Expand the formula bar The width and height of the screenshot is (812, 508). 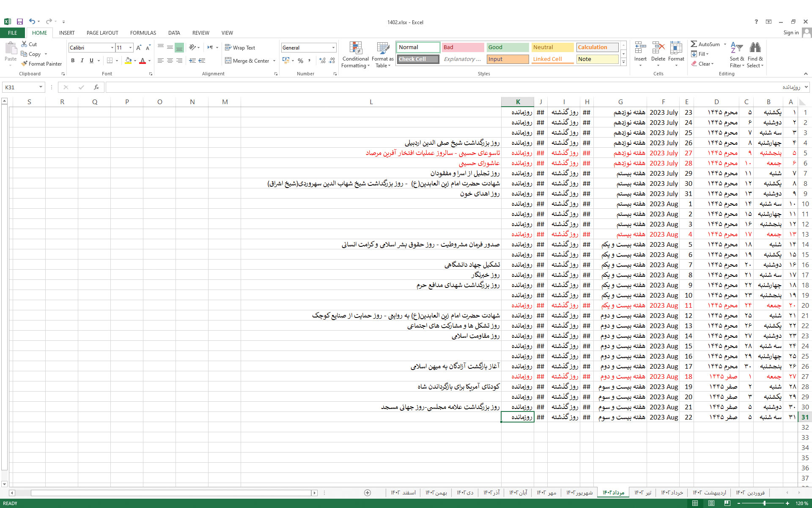click(806, 87)
